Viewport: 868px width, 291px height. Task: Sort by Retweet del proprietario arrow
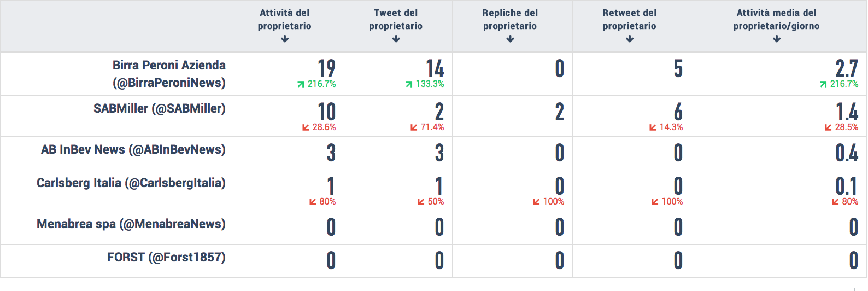pos(630,39)
